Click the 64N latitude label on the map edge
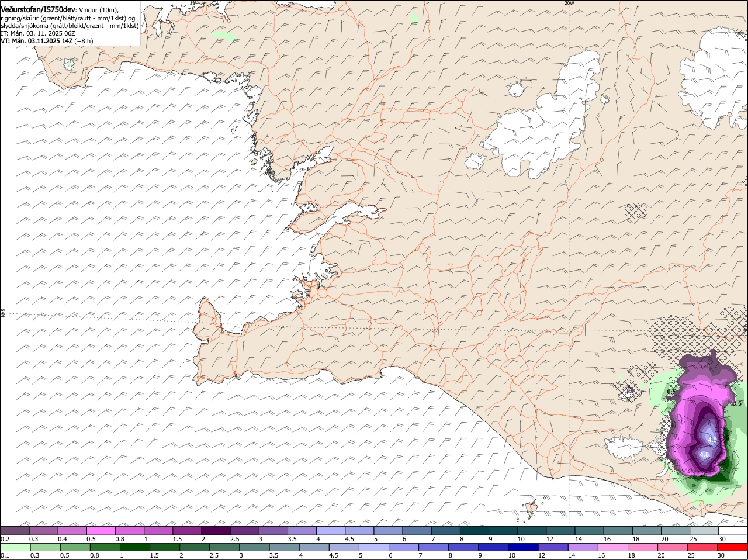748x560 pixels. tap(3, 313)
